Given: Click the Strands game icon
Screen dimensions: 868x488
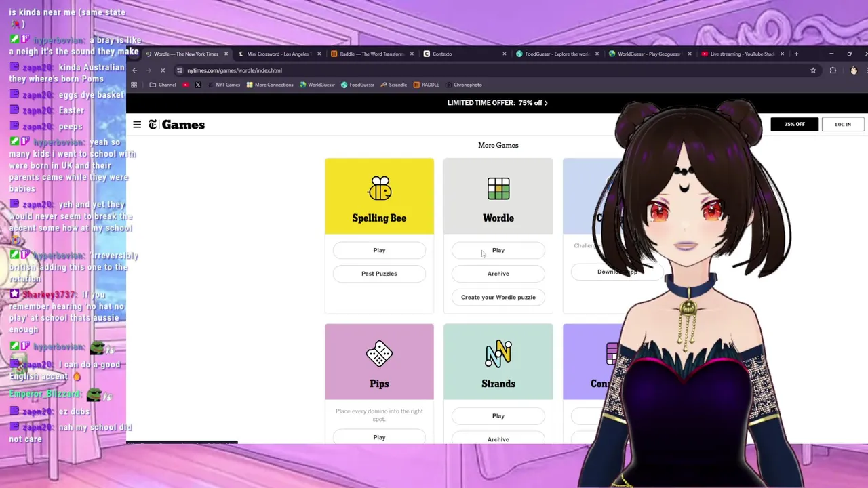Looking at the screenshot, I should (x=498, y=354).
